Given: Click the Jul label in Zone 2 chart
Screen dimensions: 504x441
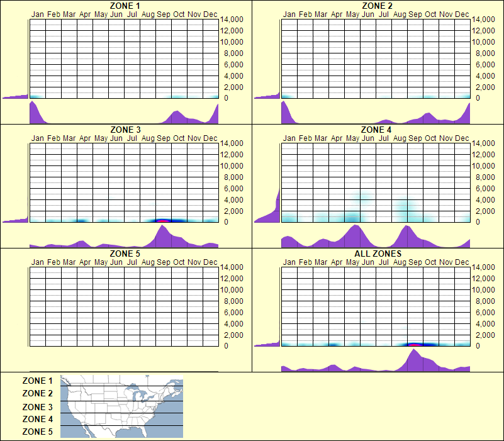Looking at the screenshot, I should pyautogui.click(x=383, y=14).
